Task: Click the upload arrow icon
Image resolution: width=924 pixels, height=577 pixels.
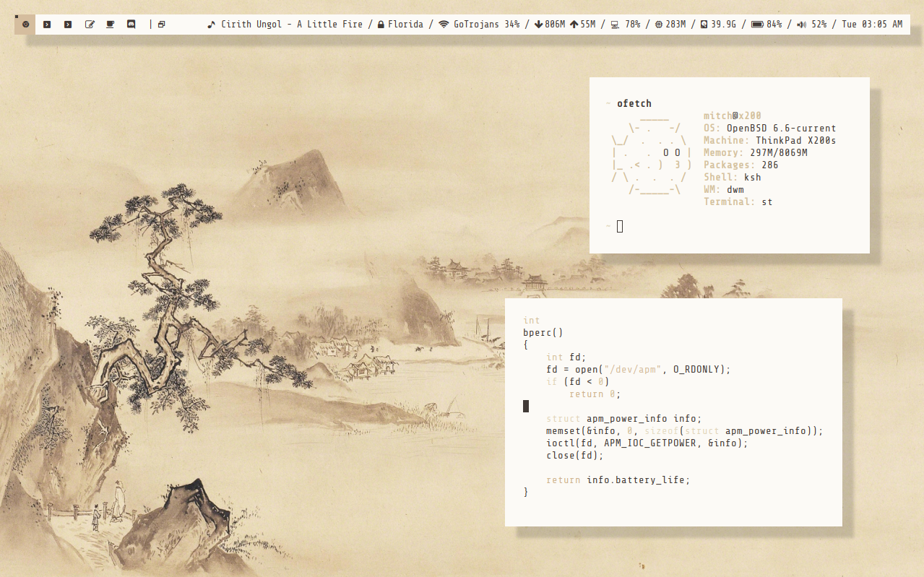Action: click(x=574, y=25)
